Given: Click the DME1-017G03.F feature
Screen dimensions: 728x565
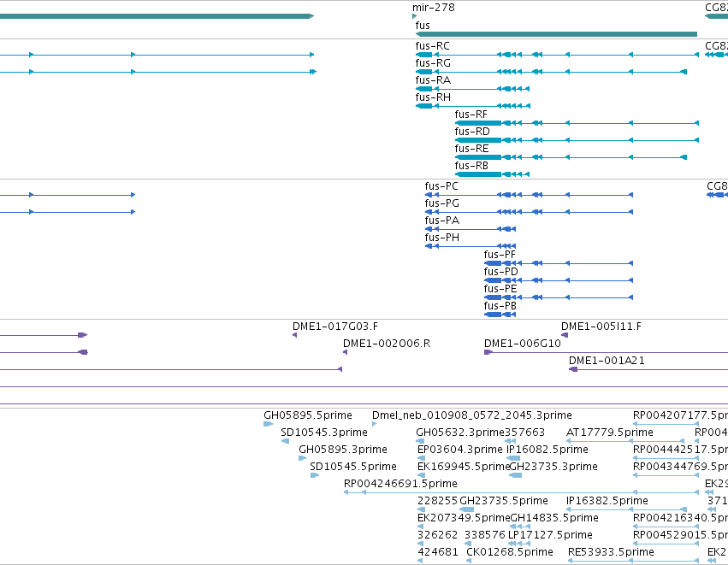Looking at the screenshot, I should 295,335.
